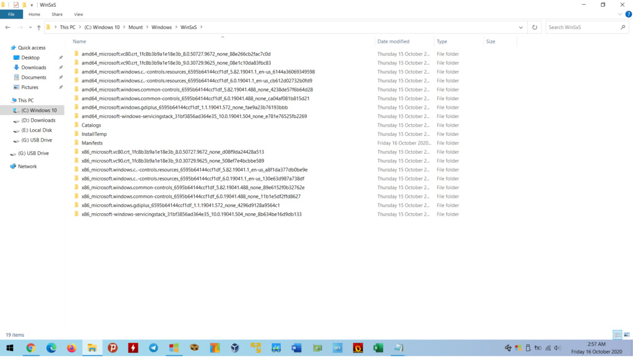Select Pictures in Quick access
Viewport: 633px width, 364px height.
30,87
